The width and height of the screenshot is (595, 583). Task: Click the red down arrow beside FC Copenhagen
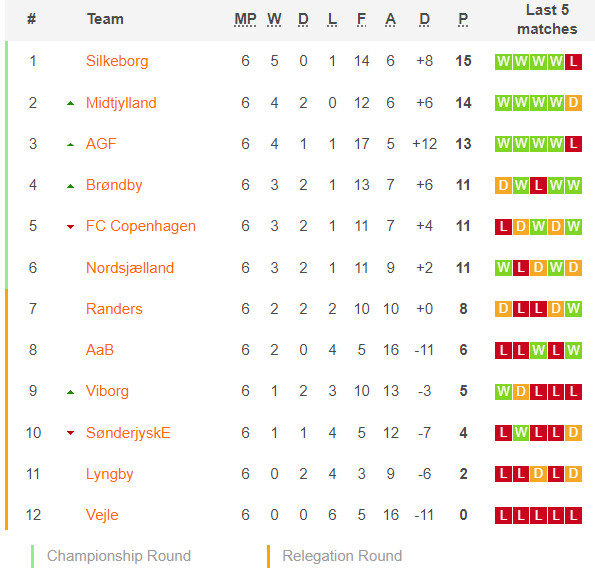[x=70, y=227]
